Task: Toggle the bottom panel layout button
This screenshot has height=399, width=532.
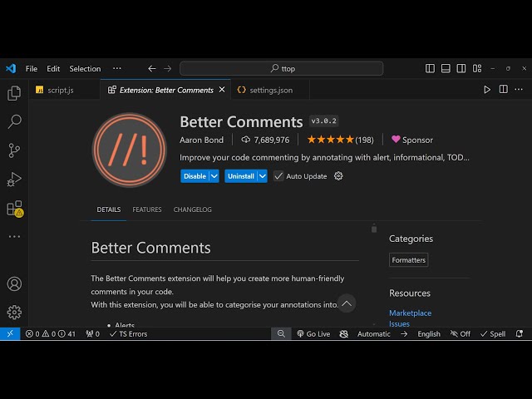Action: pyautogui.click(x=446, y=68)
